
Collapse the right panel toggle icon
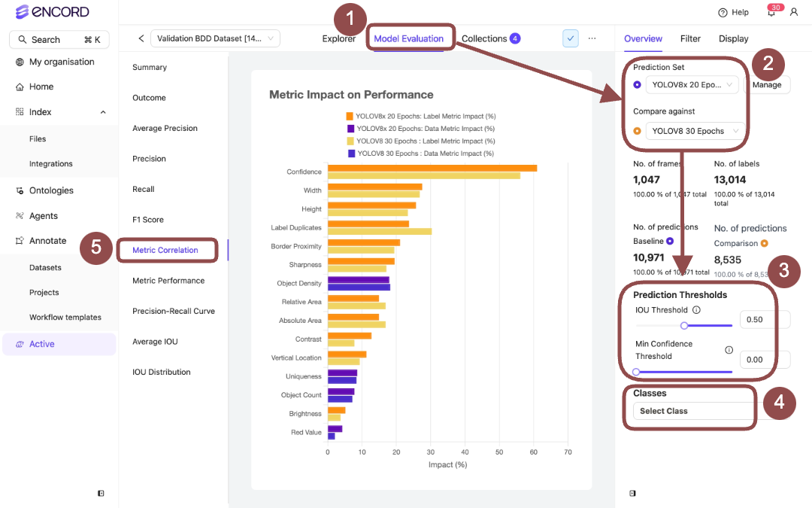[x=632, y=494]
